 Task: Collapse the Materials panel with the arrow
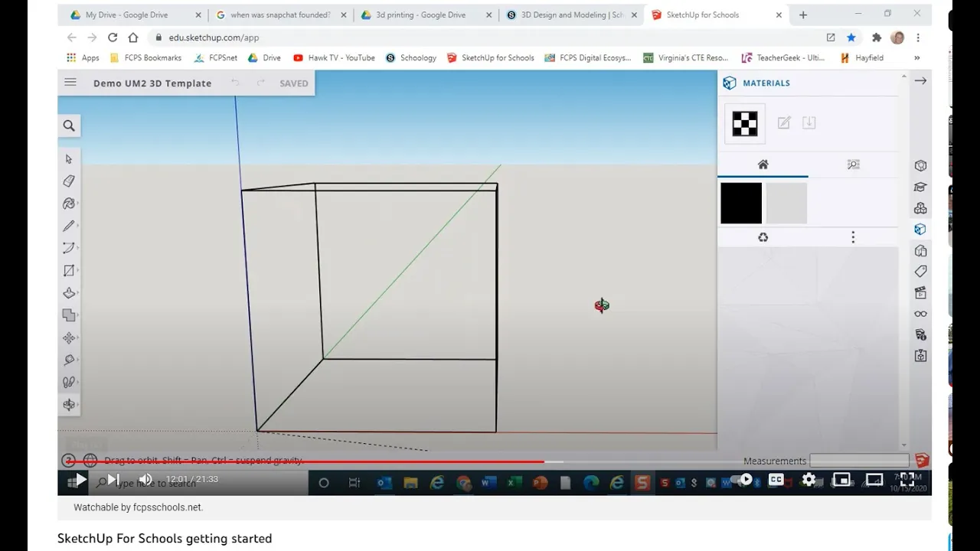920,80
